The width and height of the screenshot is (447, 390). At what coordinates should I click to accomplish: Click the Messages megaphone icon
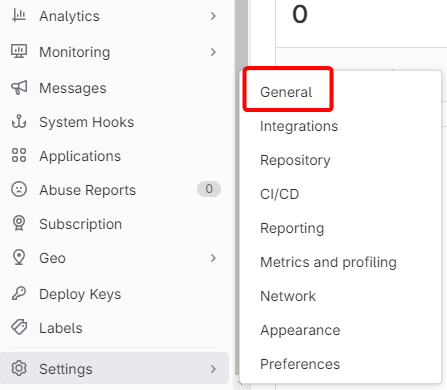click(19, 88)
